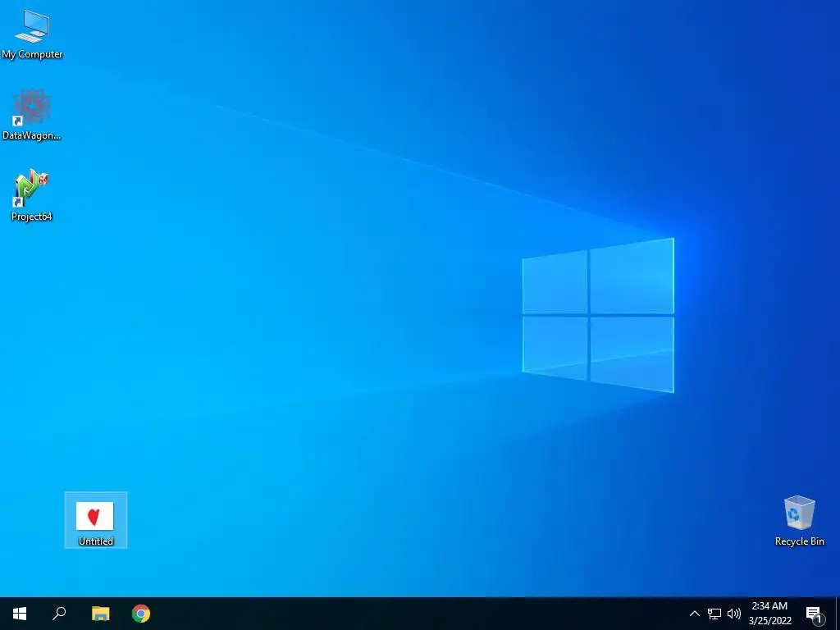Click the Show desktop sliver at taskbar end
Image resolution: width=840 pixels, height=630 pixels.
838,614
